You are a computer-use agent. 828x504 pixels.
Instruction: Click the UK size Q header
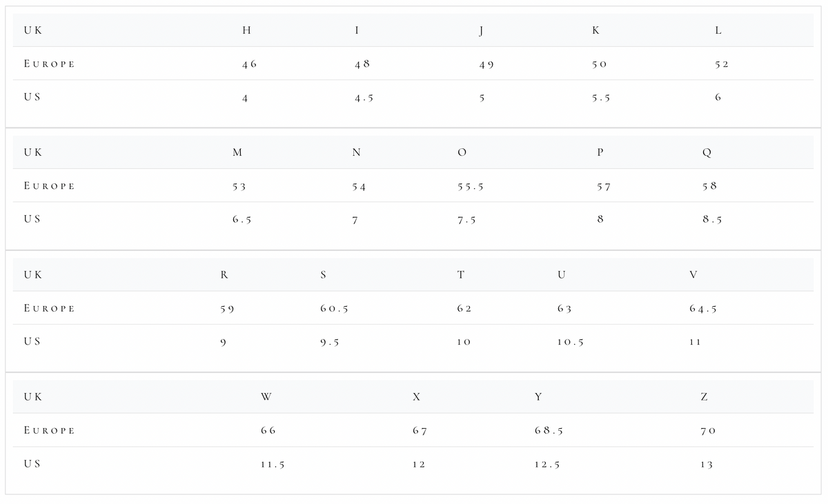(707, 152)
